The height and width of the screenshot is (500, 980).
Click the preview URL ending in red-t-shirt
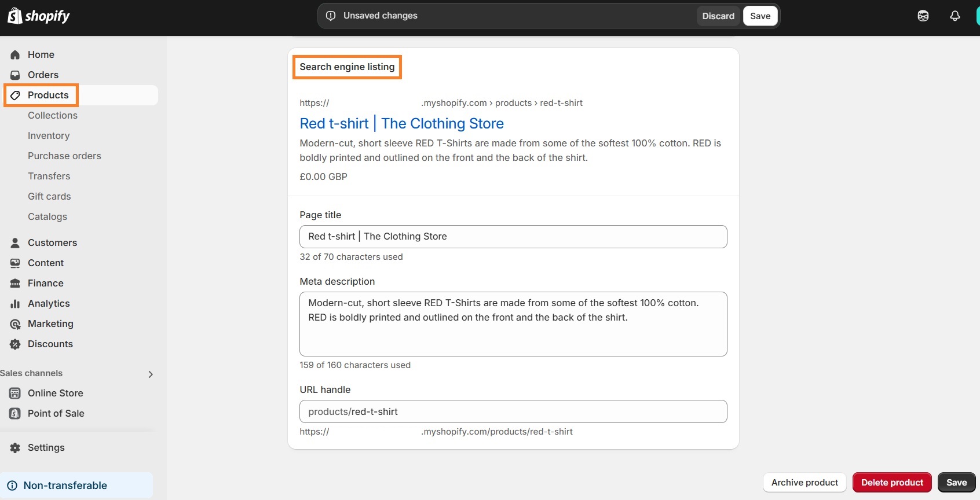coord(441,103)
